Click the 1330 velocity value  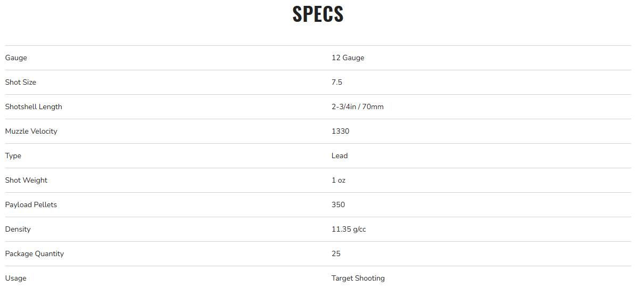click(x=340, y=131)
